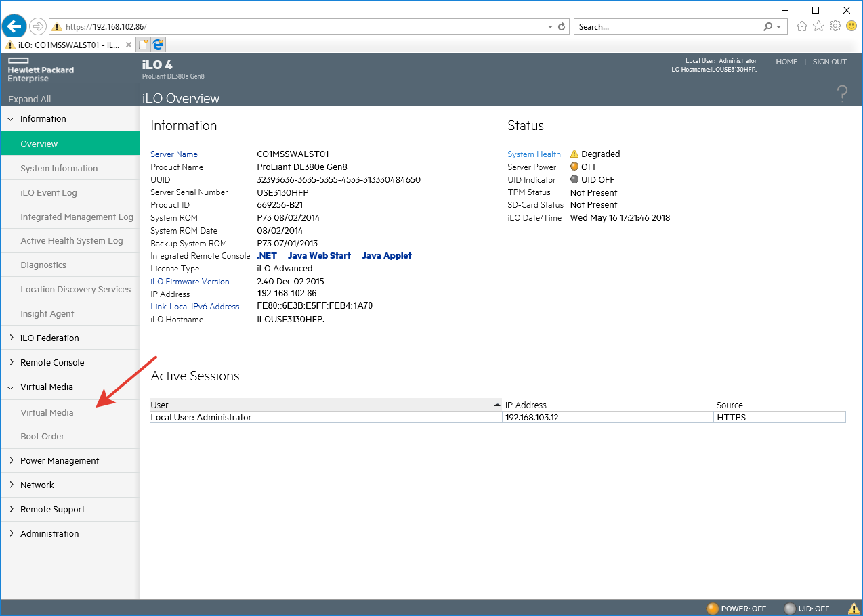Launch Java Applet console

(387, 256)
